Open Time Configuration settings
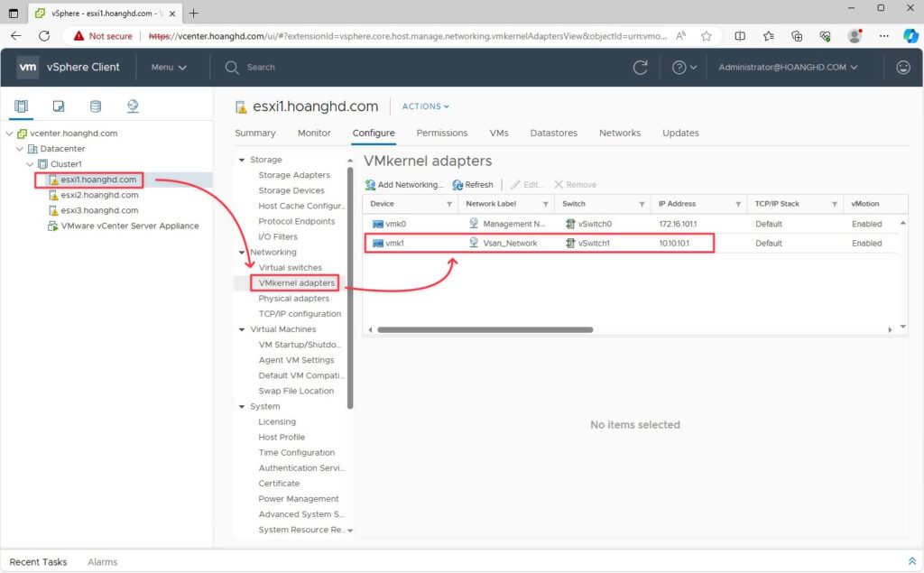 (296, 453)
